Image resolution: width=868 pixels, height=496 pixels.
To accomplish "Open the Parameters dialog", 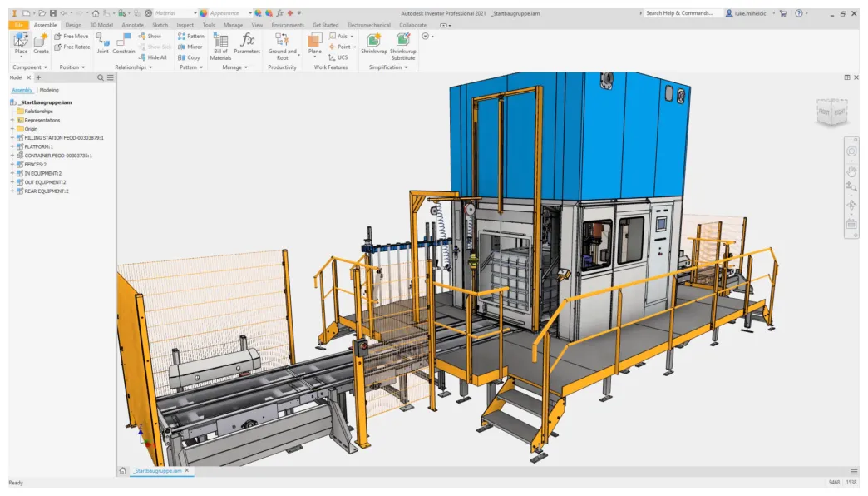I will pyautogui.click(x=247, y=44).
